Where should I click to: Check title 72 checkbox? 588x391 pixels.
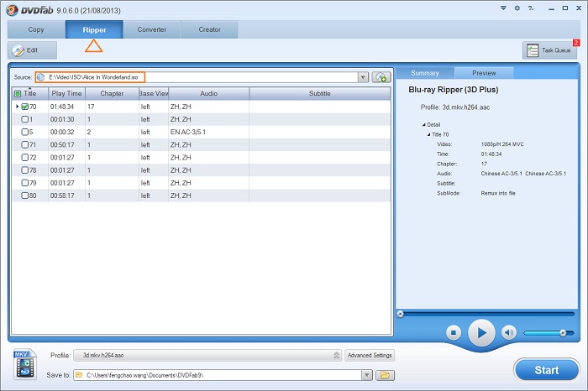24,157
